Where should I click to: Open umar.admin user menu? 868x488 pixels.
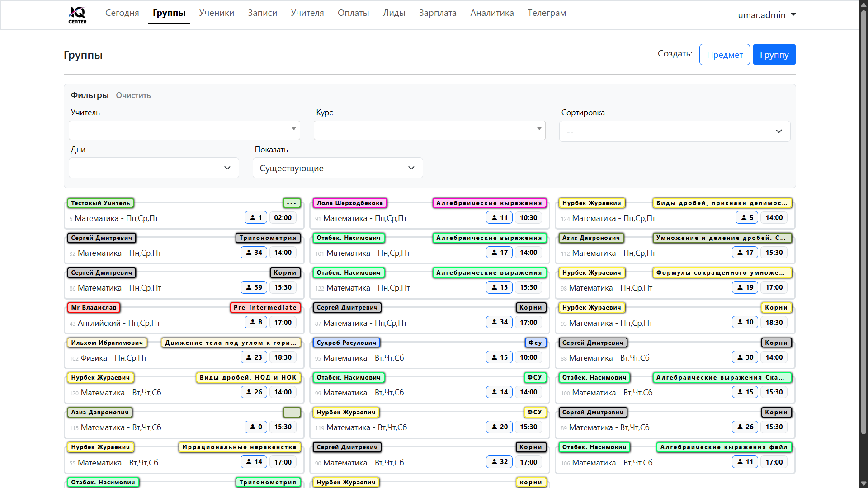766,15
